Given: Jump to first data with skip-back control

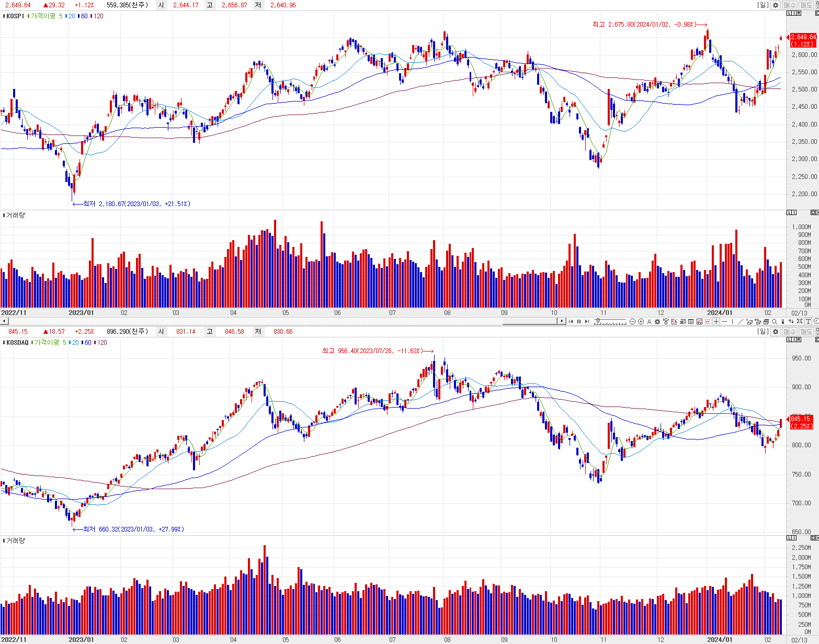Looking at the screenshot, I should [571, 321].
